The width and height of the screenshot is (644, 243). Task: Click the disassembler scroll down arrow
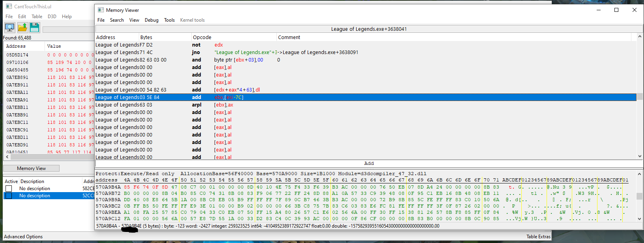coord(639,156)
